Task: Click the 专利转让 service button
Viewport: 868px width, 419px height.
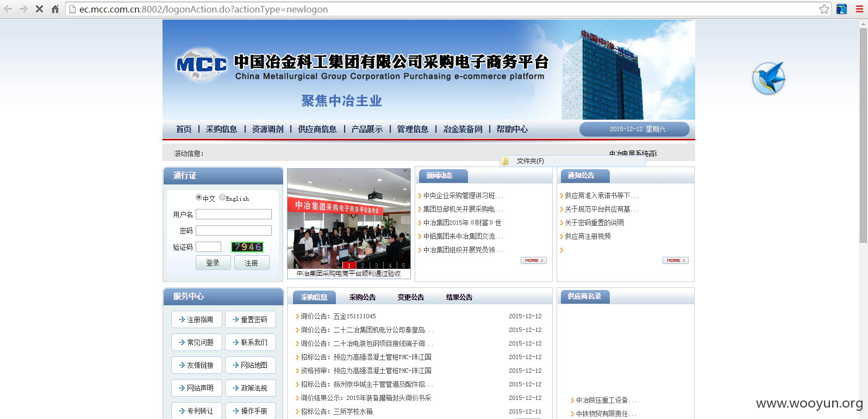Action: click(196, 410)
